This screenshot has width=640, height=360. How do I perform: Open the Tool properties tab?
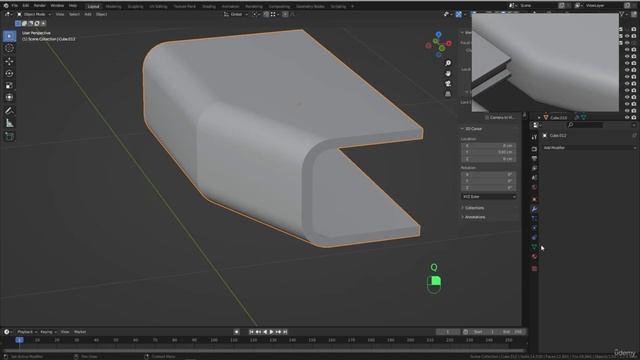click(x=534, y=137)
